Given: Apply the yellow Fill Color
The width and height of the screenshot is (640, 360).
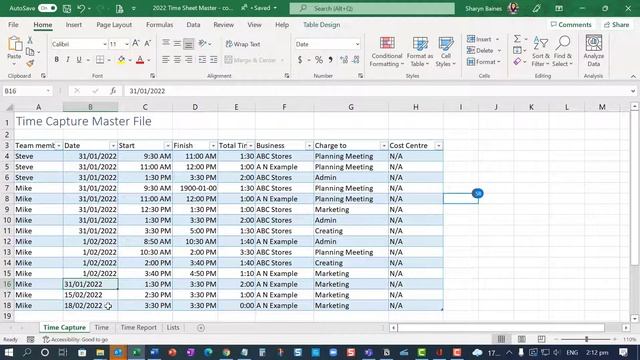Looking at the screenshot, I should [x=121, y=60].
